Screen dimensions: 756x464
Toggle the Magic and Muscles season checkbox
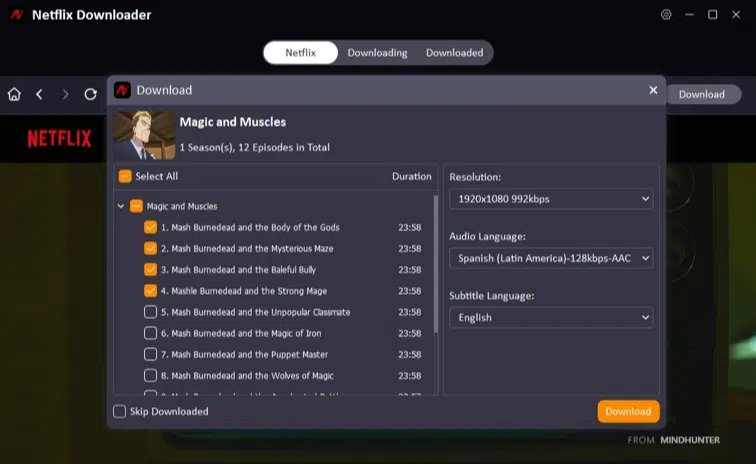click(x=136, y=206)
